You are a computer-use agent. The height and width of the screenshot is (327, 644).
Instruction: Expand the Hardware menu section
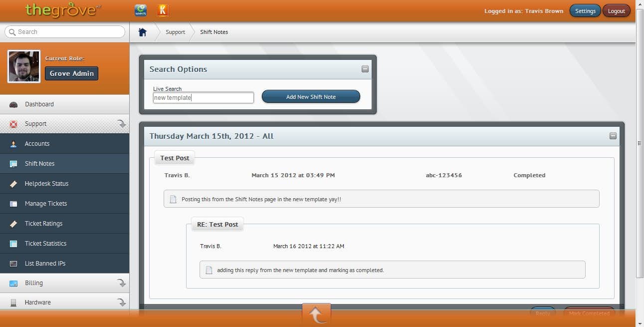(x=121, y=303)
